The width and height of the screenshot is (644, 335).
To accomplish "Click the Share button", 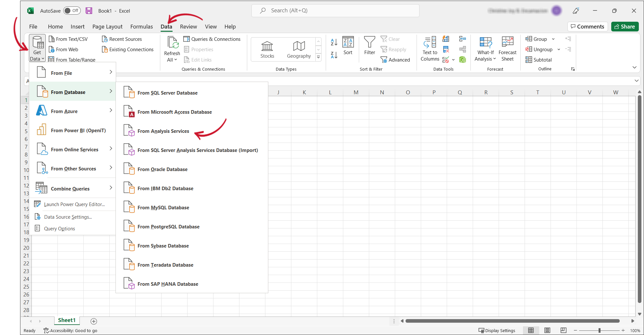I will pyautogui.click(x=625, y=27).
